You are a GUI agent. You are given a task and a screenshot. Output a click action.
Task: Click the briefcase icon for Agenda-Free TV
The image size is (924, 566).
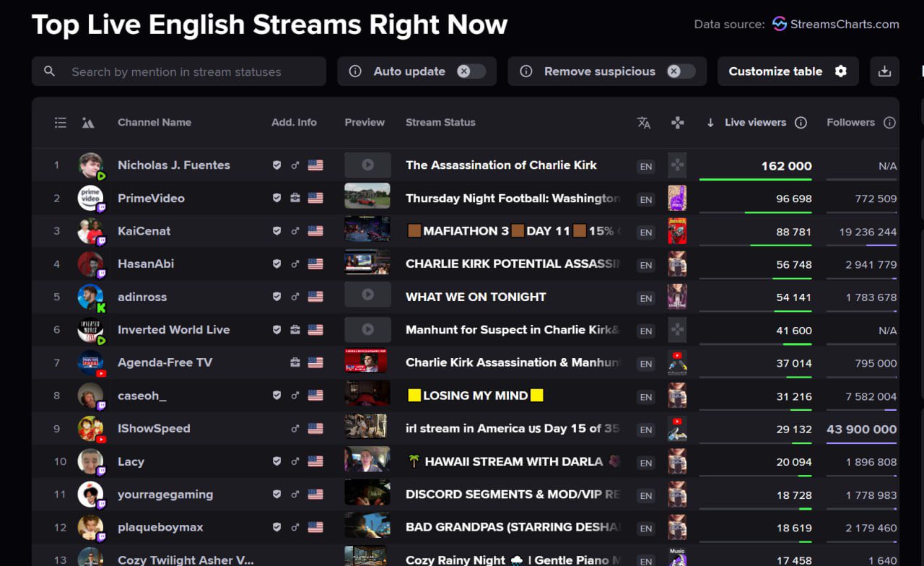295,363
